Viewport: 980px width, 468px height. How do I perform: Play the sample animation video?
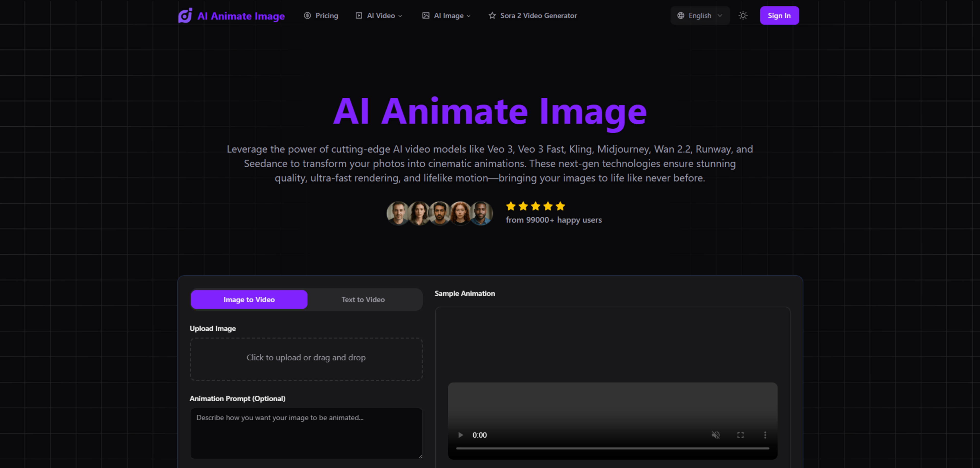click(460, 435)
